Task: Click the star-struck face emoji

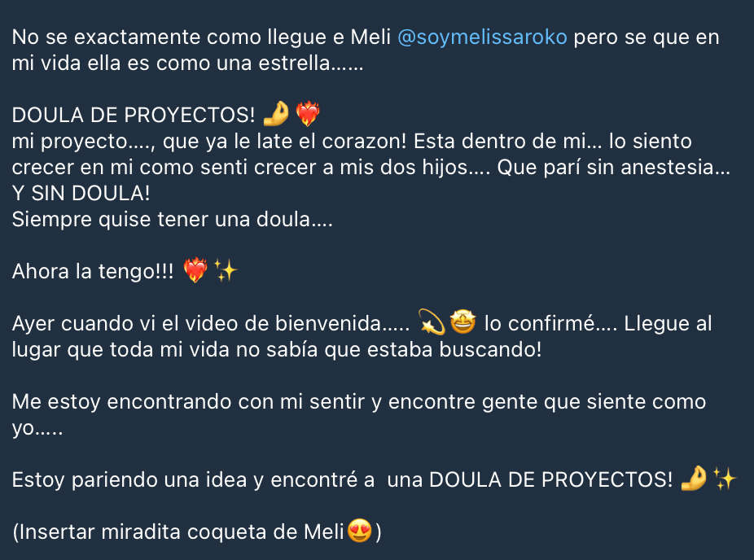Action: [x=462, y=322]
